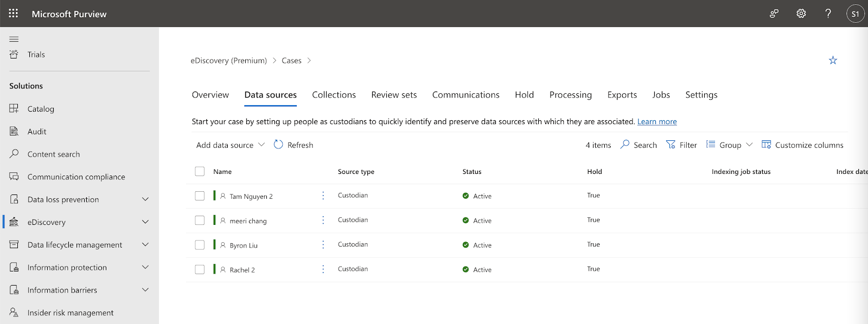Screen dimensions: 868x324
Task: Click the Data lifecycle management icon
Action: (14, 244)
